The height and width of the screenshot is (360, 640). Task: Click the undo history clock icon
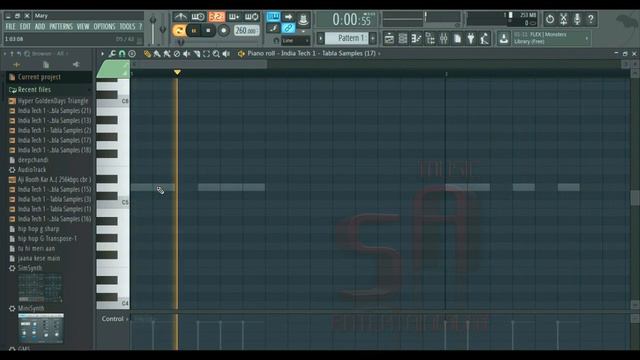tap(550, 19)
